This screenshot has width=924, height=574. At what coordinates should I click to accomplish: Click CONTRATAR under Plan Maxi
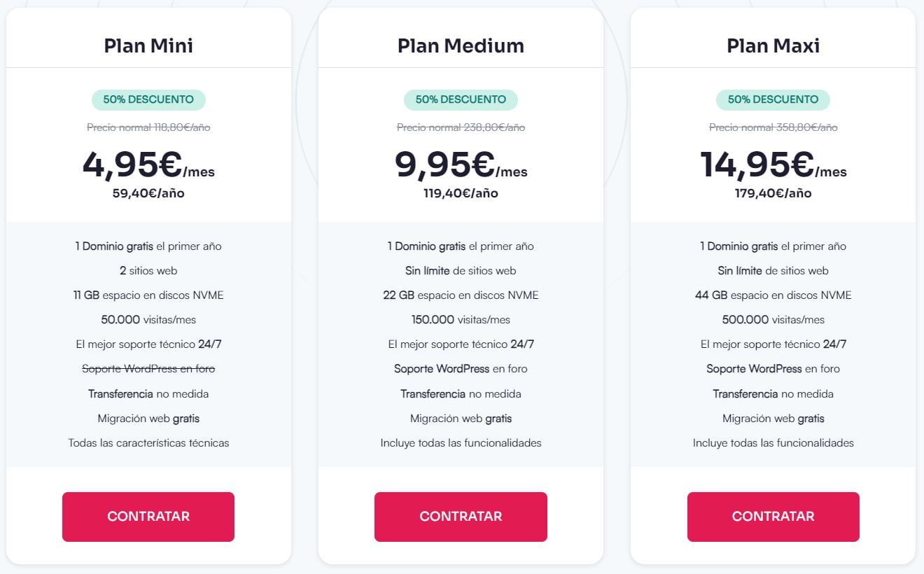[x=773, y=516]
